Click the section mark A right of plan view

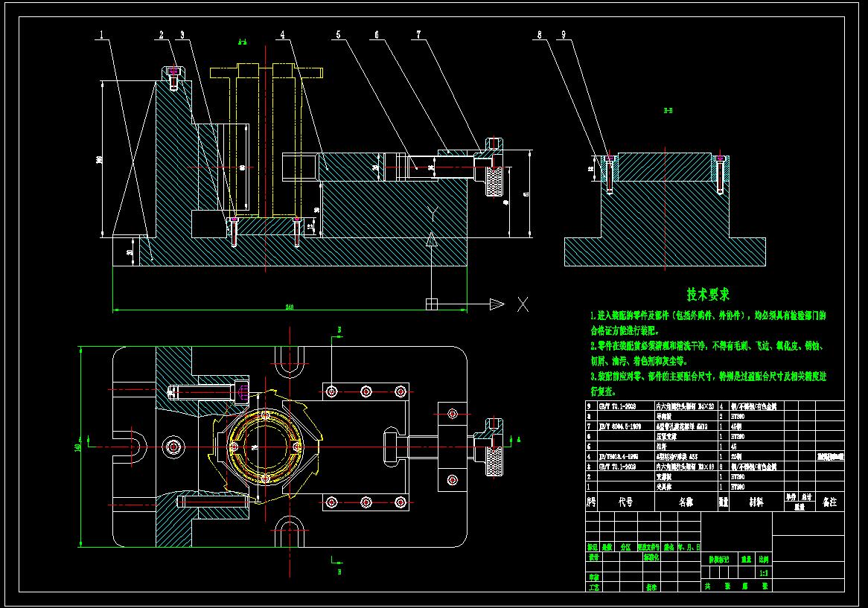point(519,440)
